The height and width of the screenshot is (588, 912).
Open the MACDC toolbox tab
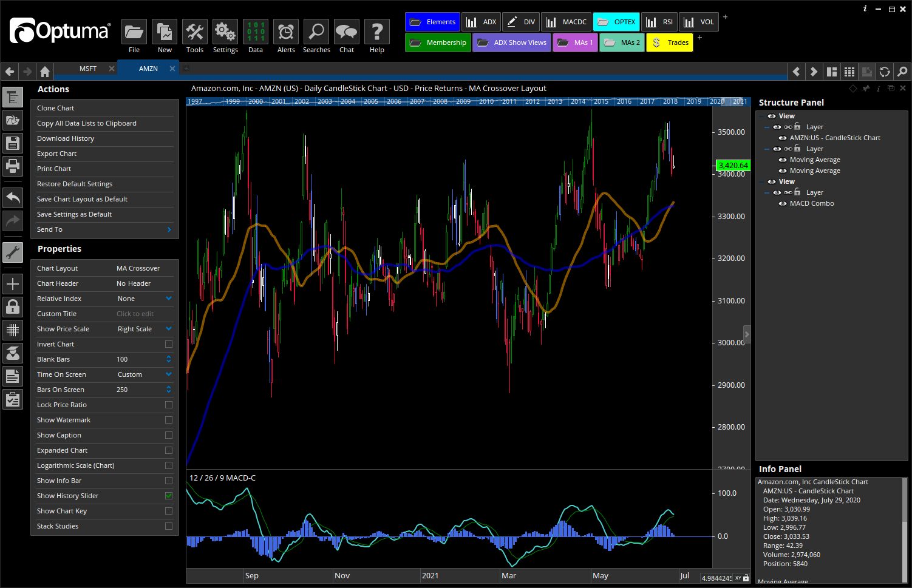coord(566,22)
